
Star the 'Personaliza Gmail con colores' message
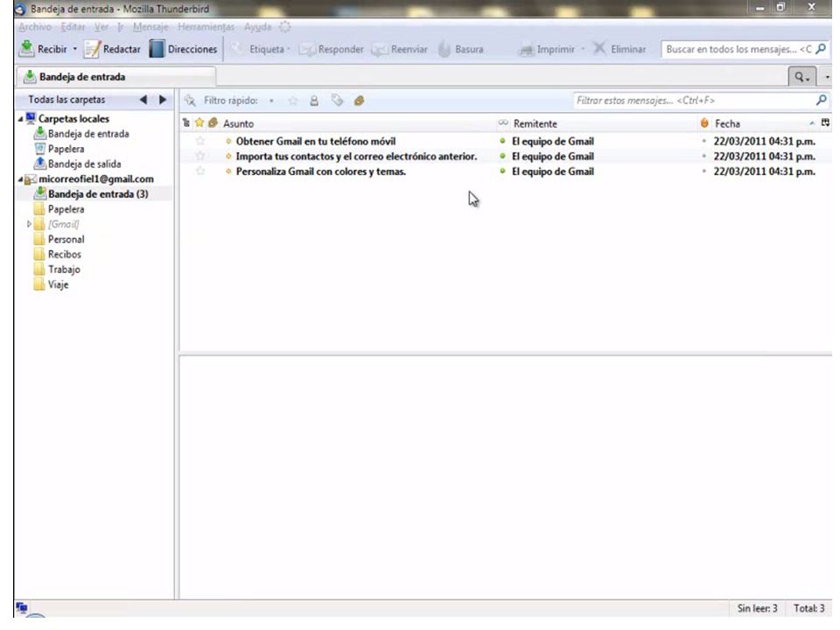click(200, 171)
